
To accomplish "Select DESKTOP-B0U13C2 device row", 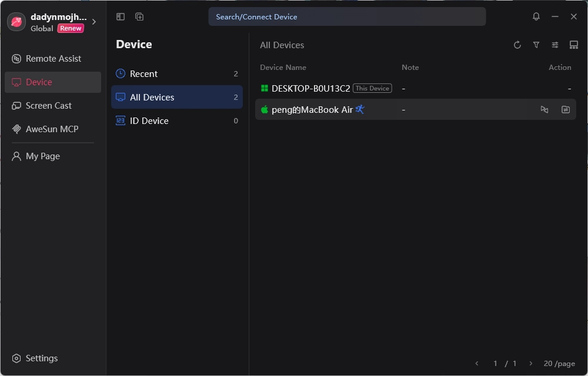I will pos(416,88).
